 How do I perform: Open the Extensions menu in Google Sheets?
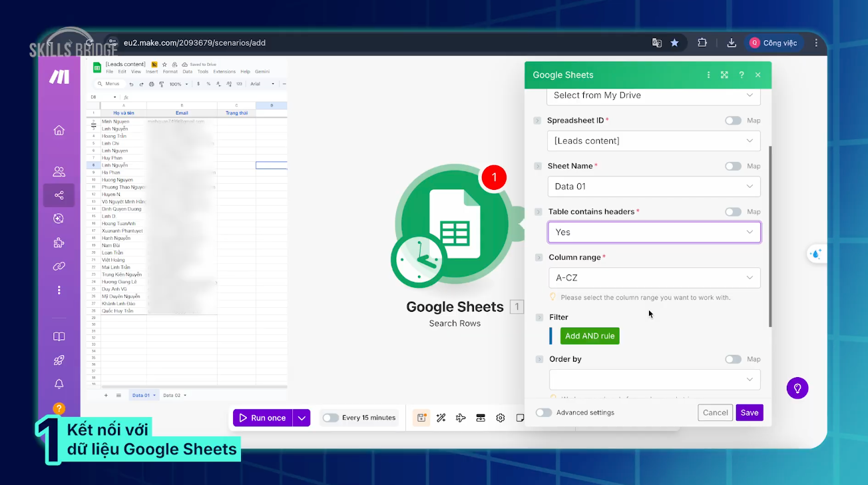(224, 72)
